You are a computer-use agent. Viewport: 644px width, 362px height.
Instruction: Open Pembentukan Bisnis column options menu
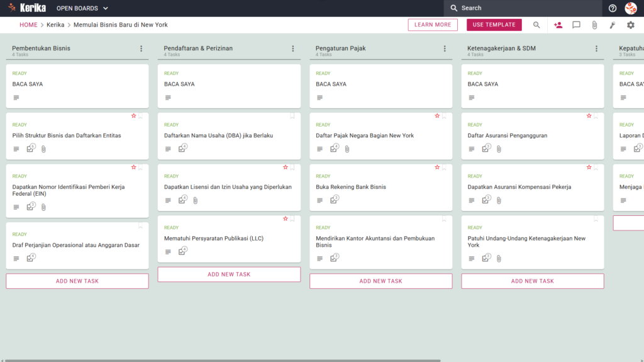(142, 48)
